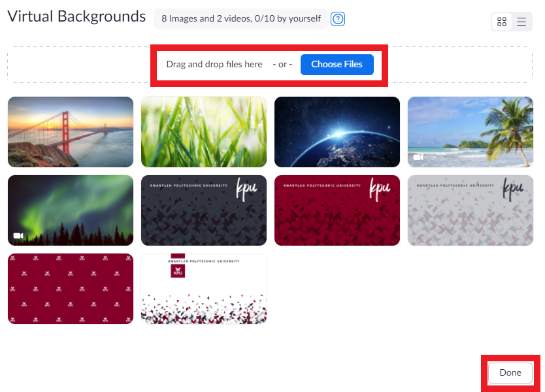Select the northern lights video background

tap(71, 210)
